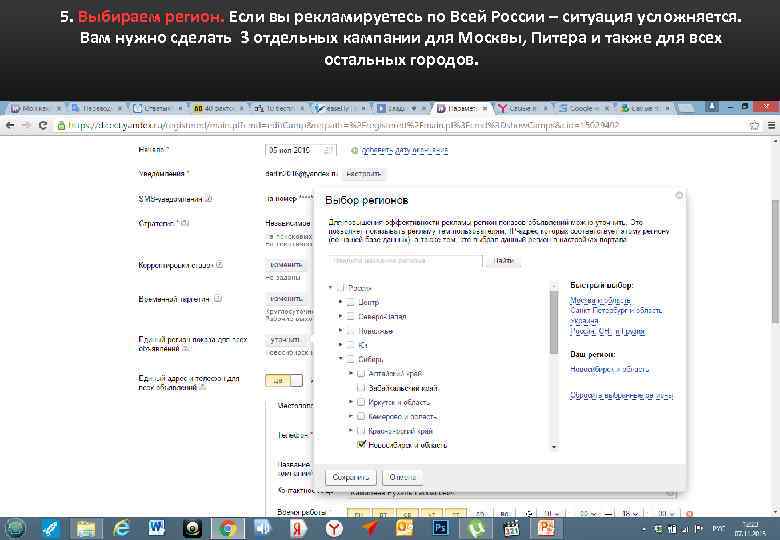
Task: Open the calendar icon beside start date
Action: (328, 150)
